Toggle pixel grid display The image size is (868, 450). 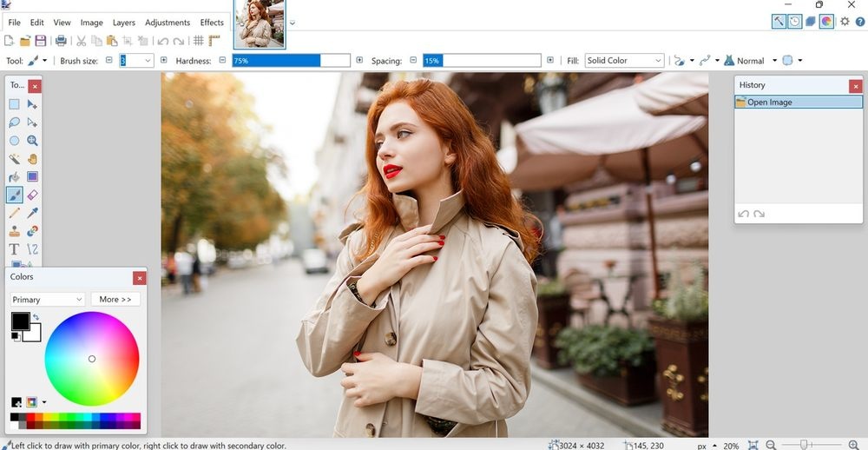(x=198, y=41)
